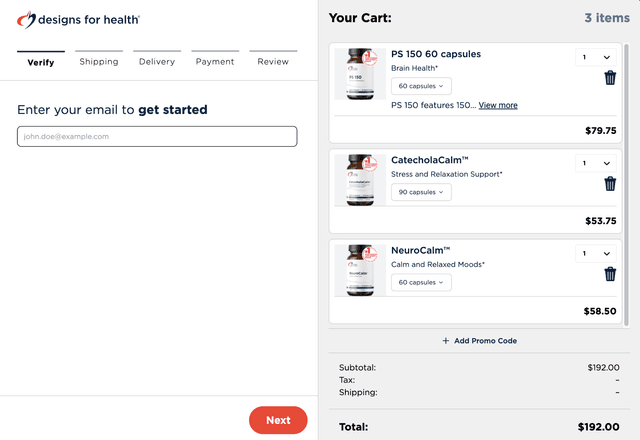Click View more on PS 150 description
The height and width of the screenshot is (440, 640).
498,105
